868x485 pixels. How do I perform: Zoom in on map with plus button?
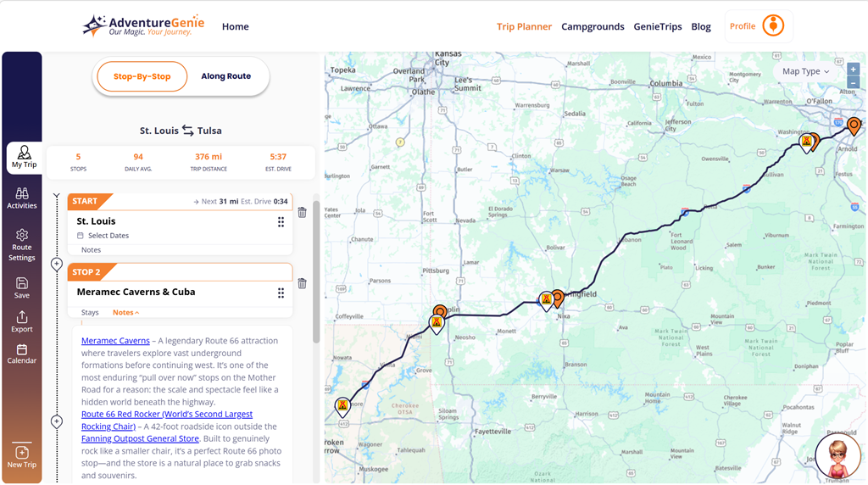click(x=853, y=69)
